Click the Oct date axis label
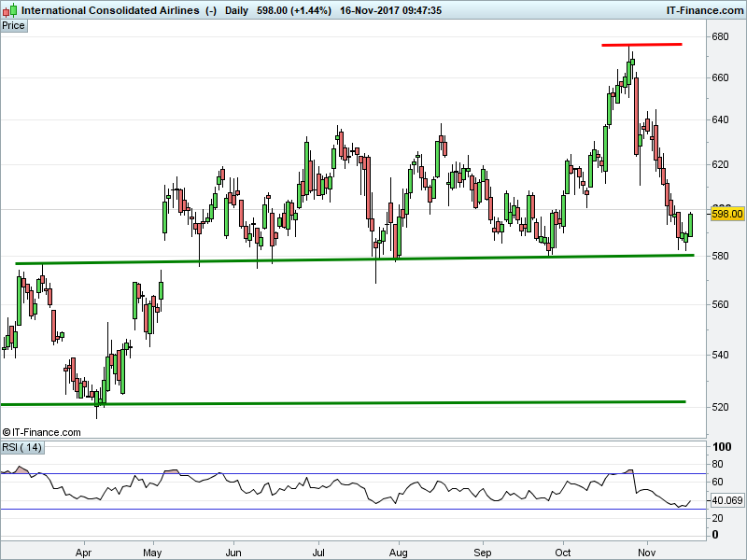747x560 pixels. [563, 553]
